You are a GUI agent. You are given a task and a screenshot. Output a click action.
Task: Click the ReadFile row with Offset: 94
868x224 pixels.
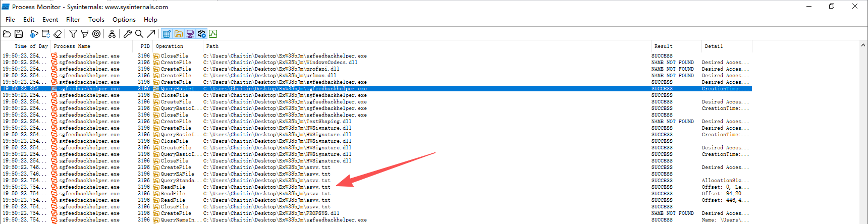376,194
